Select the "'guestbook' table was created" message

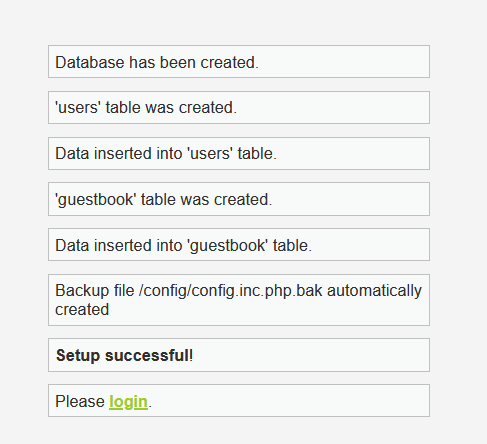[x=239, y=199]
